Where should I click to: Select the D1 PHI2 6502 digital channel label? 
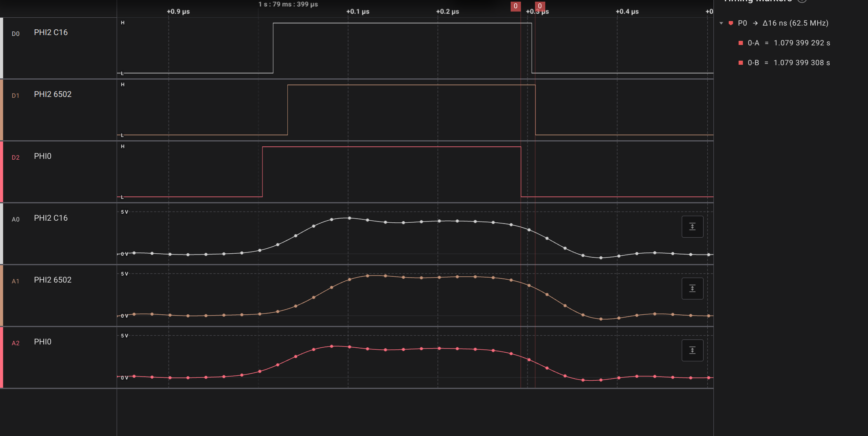click(x=53, y=94)
